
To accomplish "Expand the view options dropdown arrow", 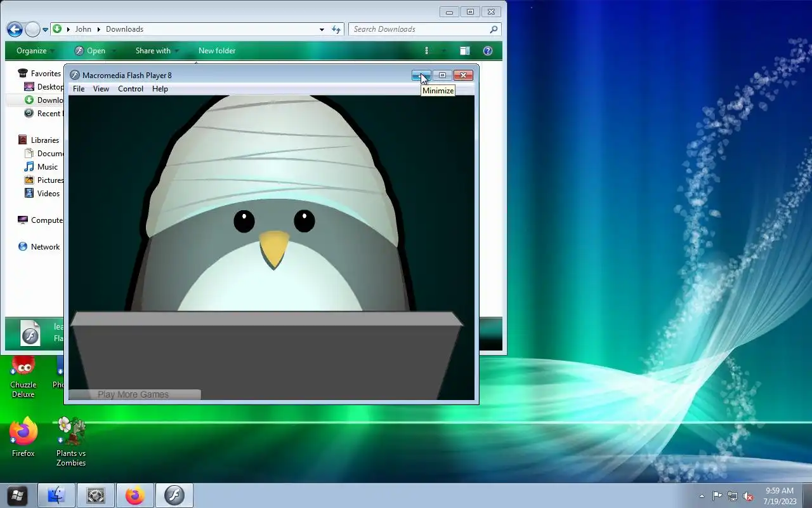I will (443, 51).
